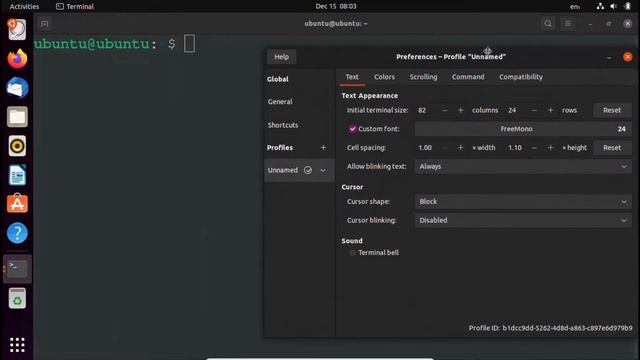Reset initial terminal size
The image size is (640, 360).
pos(612,110)
